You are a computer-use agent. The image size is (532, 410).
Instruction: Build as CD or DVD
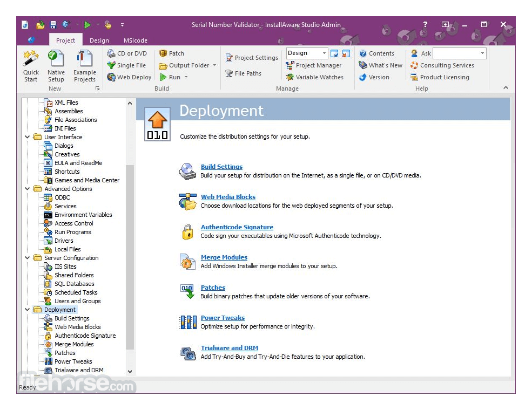pyautogui.click(x=127, y=53)
